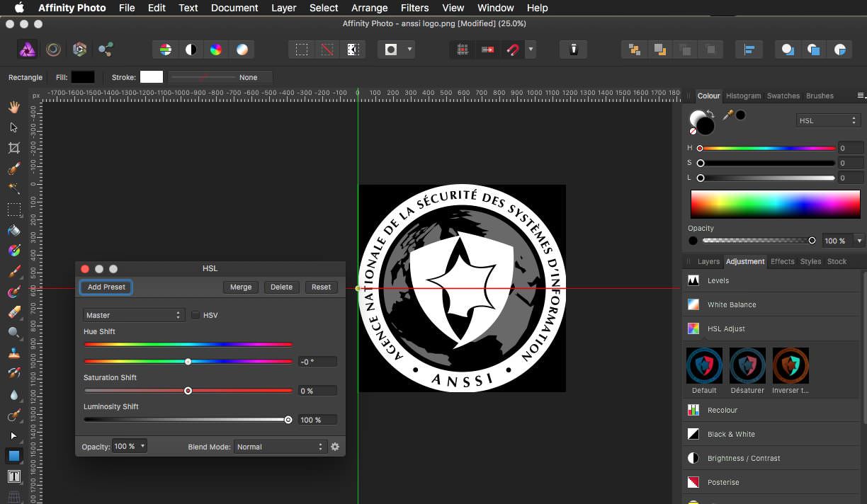Open the Blend Mode dropdown

coord(280,447)
